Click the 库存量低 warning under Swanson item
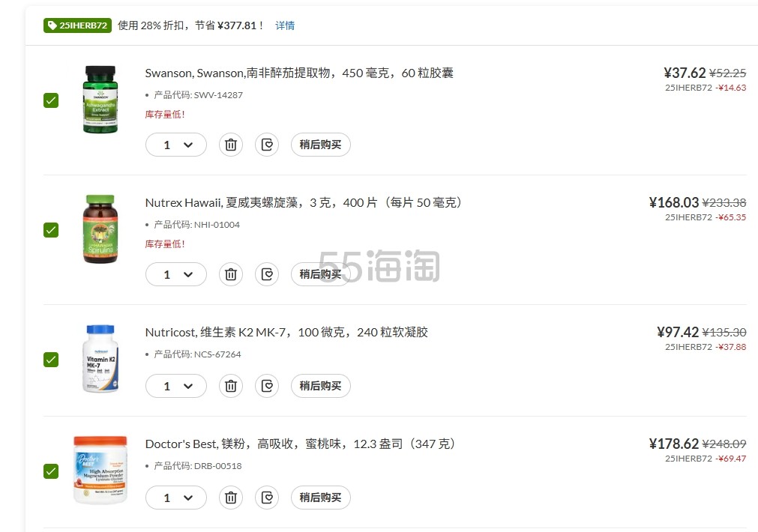Screen dimensions: 758x532 pos(165,115)
